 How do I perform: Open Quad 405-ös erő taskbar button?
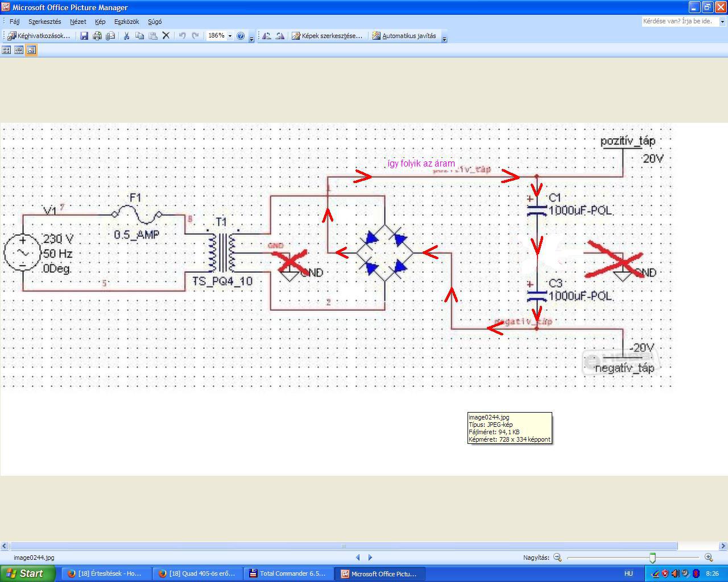pos(197,573)
